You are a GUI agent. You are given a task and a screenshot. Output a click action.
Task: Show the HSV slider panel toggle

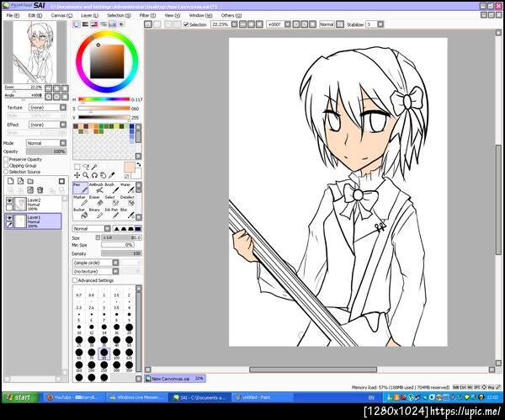tap(94, 24)
